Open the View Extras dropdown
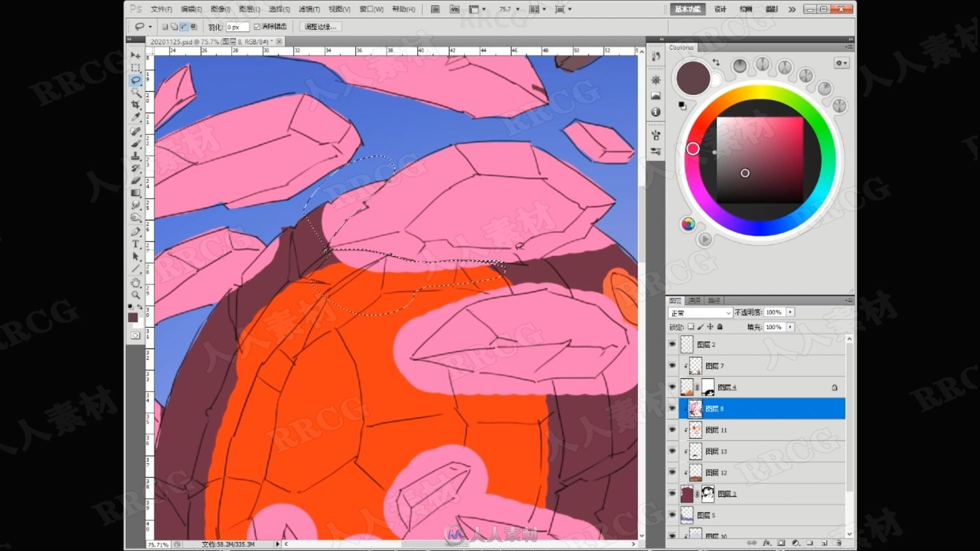This screenshot has height=551, width=980. (x=477, y=9)
